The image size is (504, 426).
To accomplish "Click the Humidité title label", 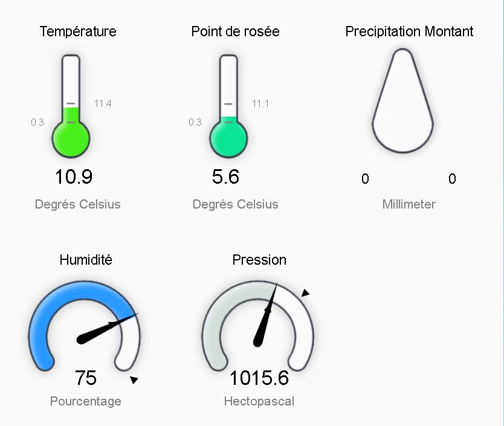I will [x=86, y=260].
